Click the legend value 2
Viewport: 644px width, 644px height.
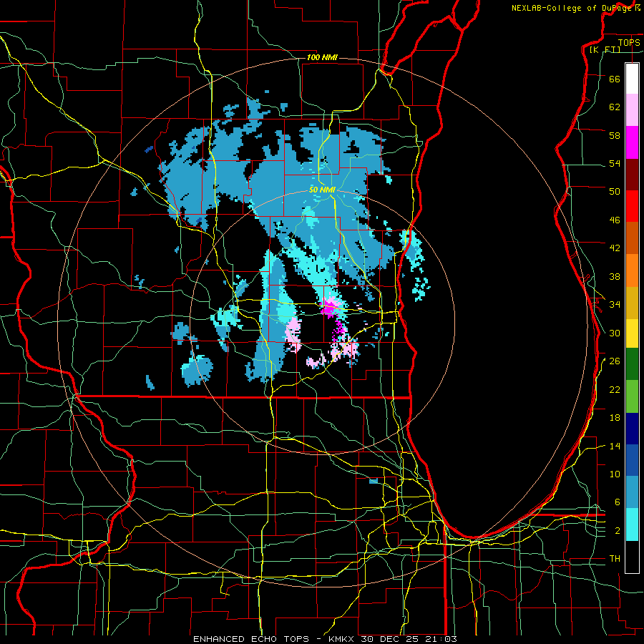(617, 531)
